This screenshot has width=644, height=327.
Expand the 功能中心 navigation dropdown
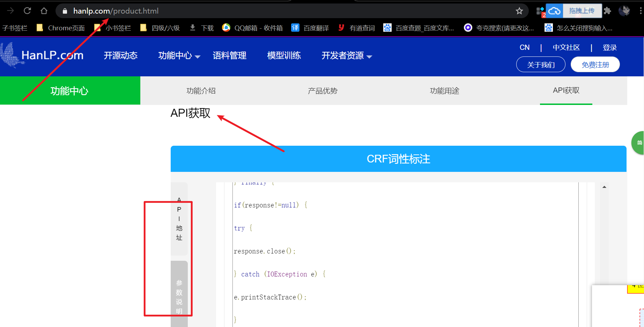178,55
